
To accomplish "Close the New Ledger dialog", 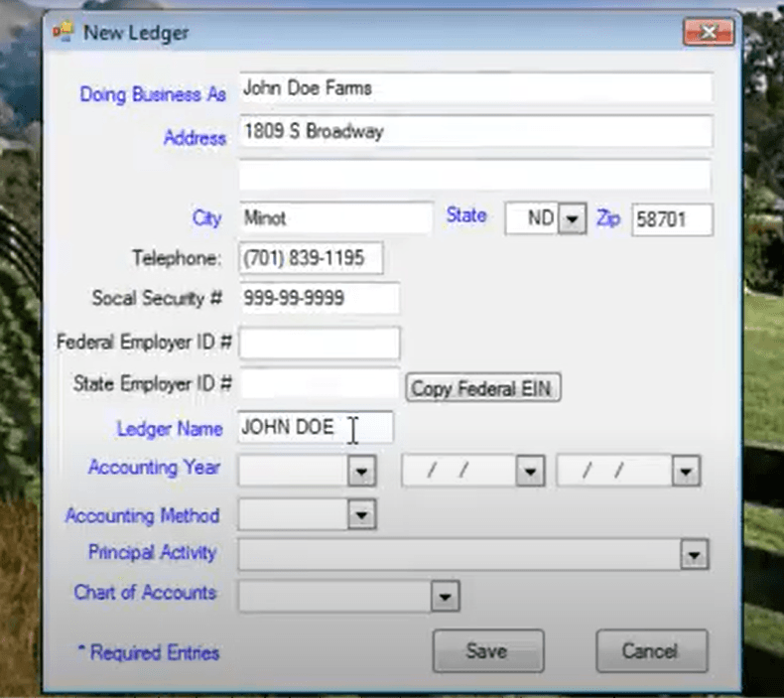I will click(x=708, y=32).
